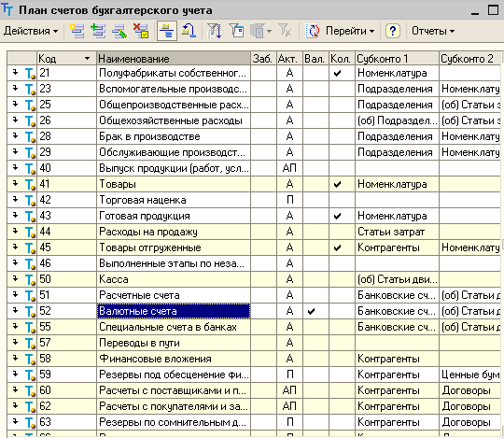Click the window title icon
This screenshot has width=504, height=438.
click(7, 9)
